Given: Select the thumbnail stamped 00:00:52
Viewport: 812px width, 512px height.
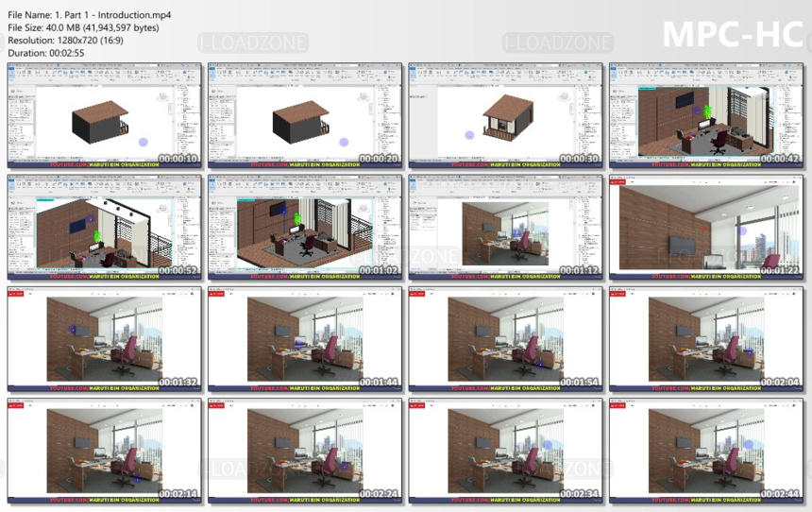Looking at the screenshot, I should click(105, 228).
